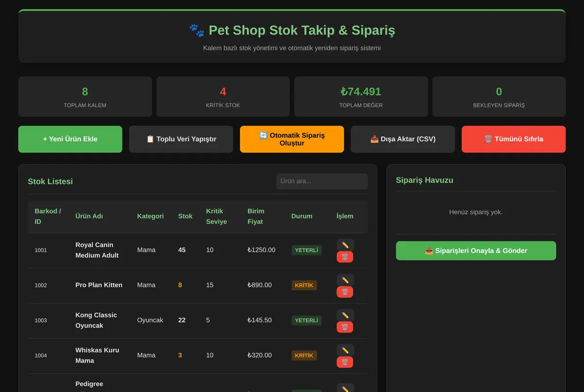This screenshot has width=584, height=392.
Task: Edit the Royal Canin Medium Adult row
Action: click(x=345, y=245)
